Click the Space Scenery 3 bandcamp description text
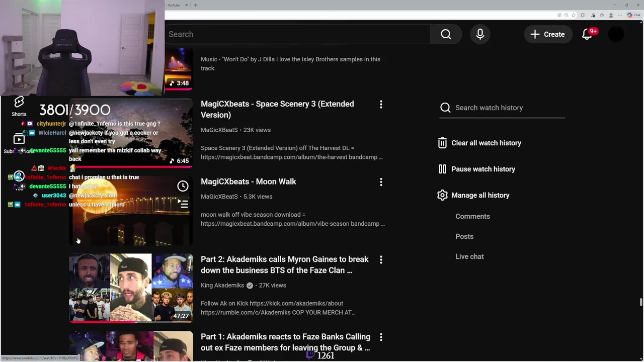 (292, 152)
